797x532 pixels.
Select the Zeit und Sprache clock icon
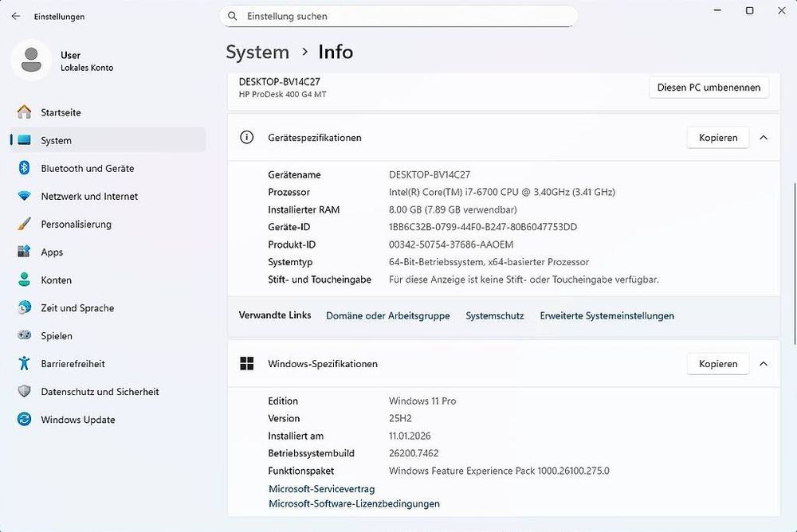pyautogui.click(x=25, y=307)
